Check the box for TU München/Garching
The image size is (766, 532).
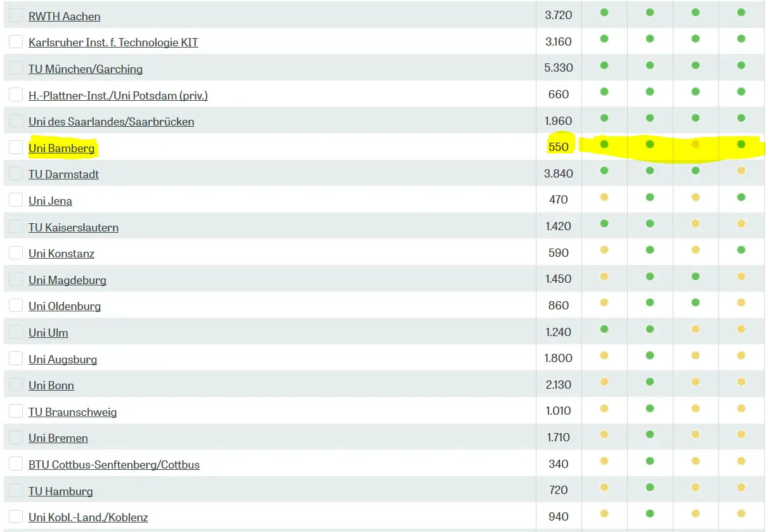pos(16,68)
